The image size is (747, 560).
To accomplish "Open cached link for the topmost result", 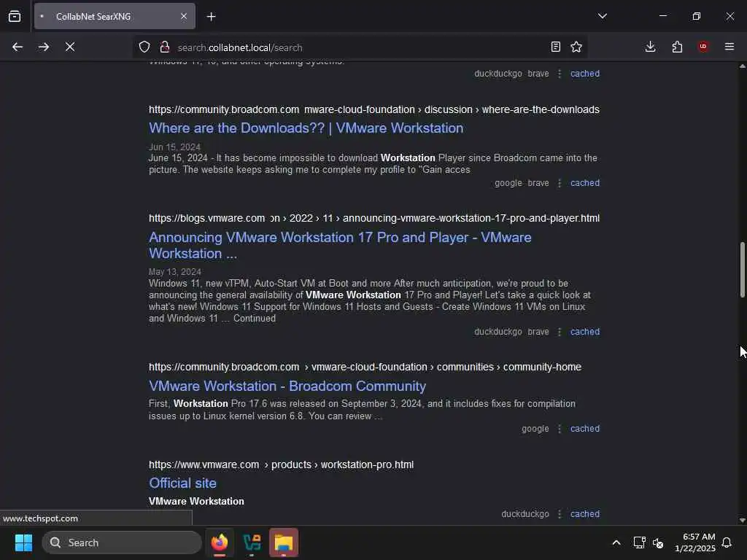I will tap(585, 74).
